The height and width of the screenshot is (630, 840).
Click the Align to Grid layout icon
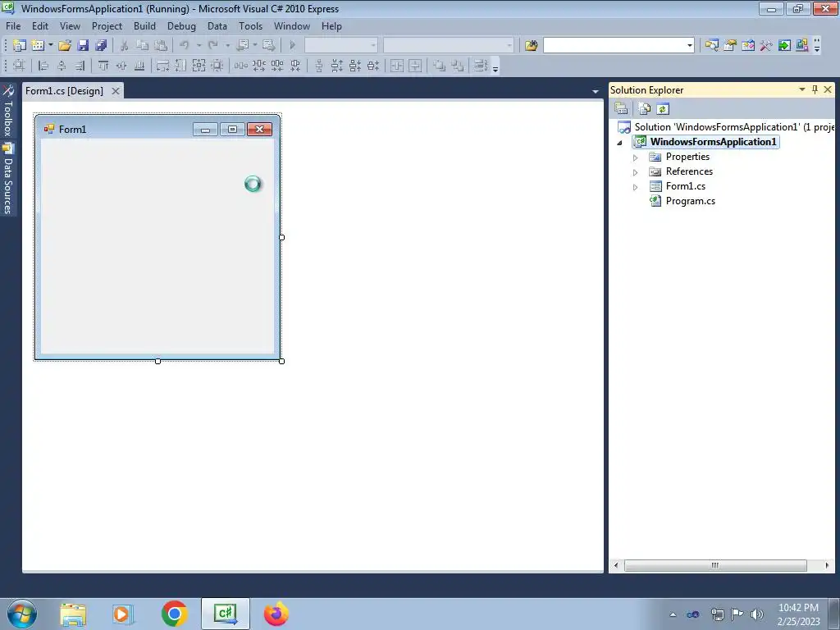[19, 66]
